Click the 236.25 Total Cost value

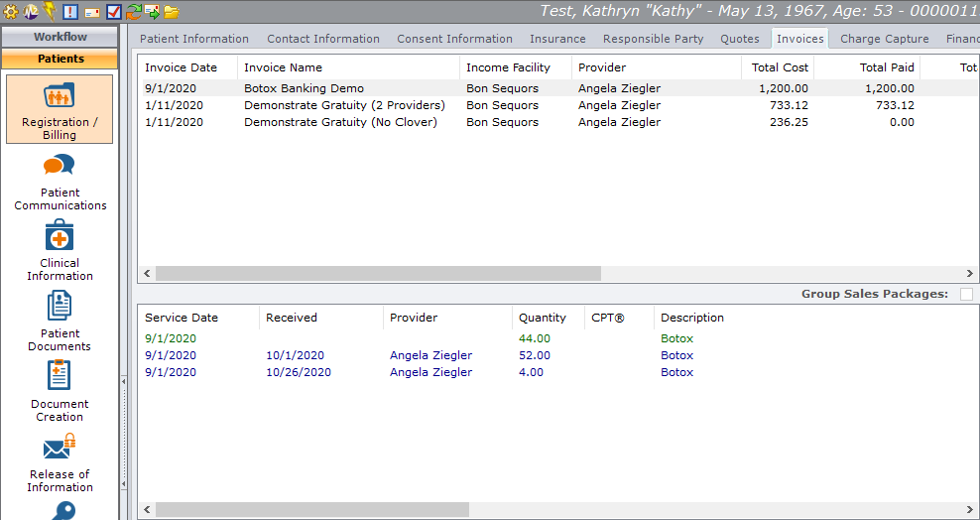[x=789, y=122]
